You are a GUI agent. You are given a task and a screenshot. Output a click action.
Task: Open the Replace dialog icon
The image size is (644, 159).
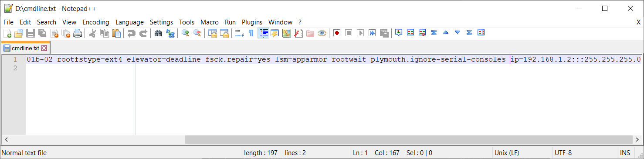click(x=170, y=33)
